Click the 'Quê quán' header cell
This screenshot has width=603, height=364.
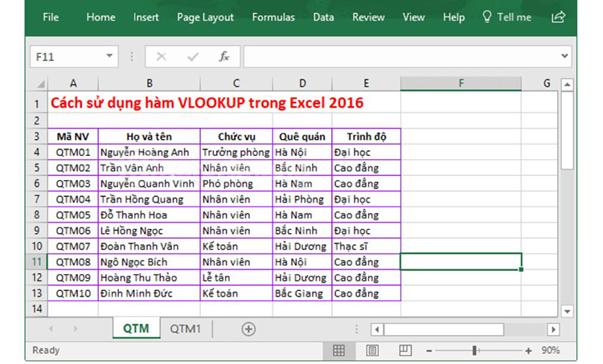[x=302, y=137]
